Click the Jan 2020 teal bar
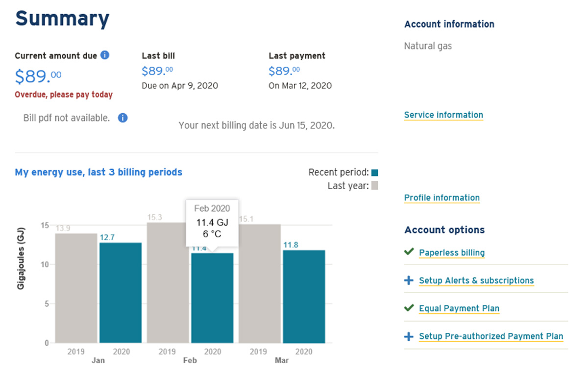This screenshot has height=375, width=588. 121,293
